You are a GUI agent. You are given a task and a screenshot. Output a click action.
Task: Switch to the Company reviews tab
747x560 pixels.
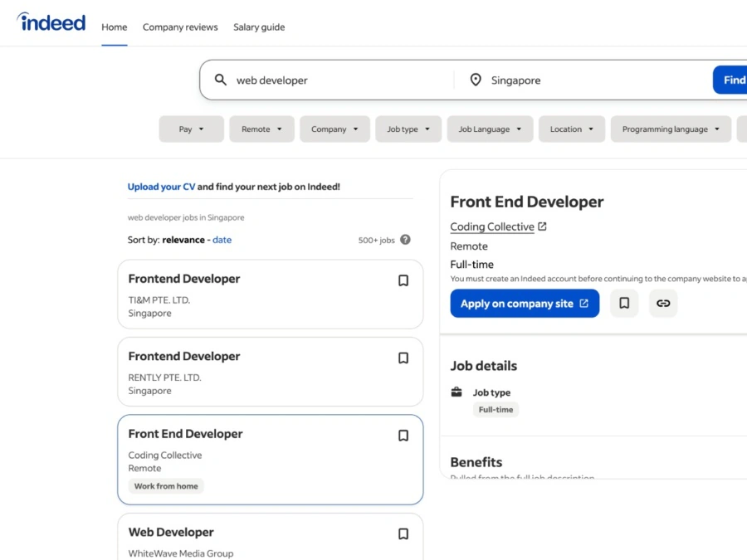[180, 27]
